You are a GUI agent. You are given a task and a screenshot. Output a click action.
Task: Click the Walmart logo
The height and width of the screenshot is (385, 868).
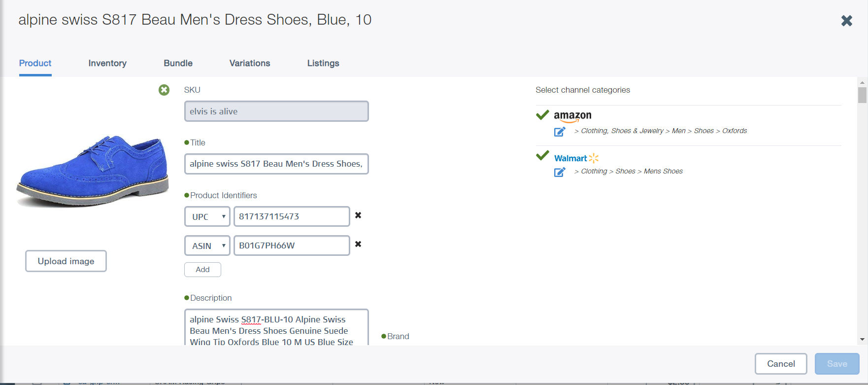click(x=576, y=158)
